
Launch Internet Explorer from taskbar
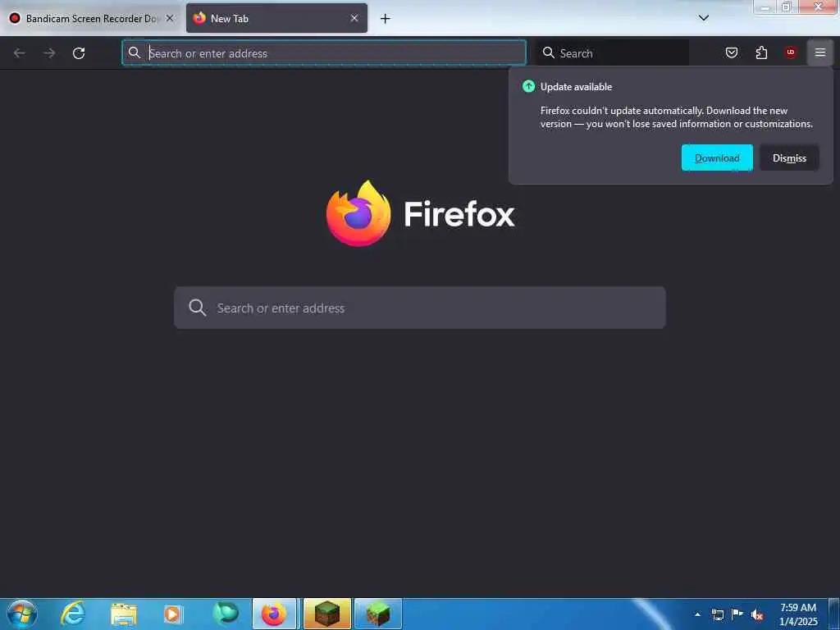pos(73,614)
